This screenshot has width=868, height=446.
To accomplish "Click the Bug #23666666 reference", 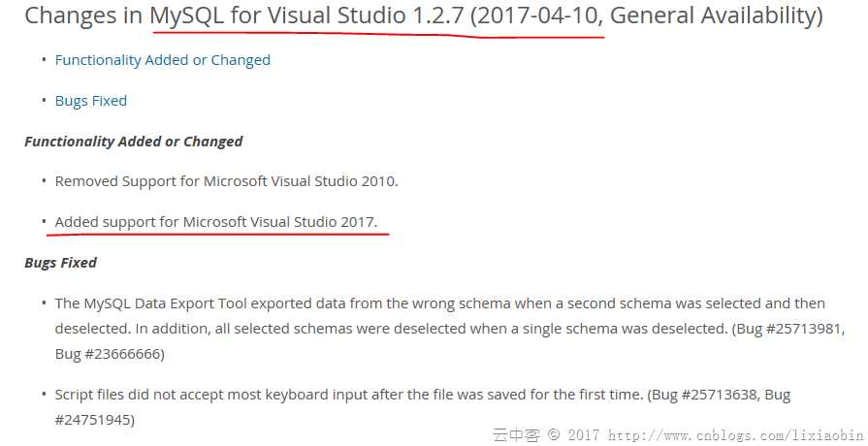I will (x=108, y=354).
